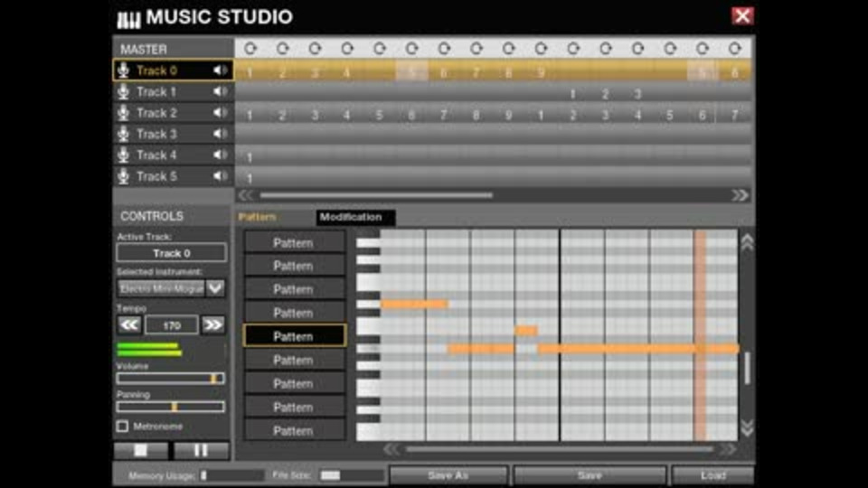Click the timeline scroll right double arrow
The image size is (868, 488).
741,195
